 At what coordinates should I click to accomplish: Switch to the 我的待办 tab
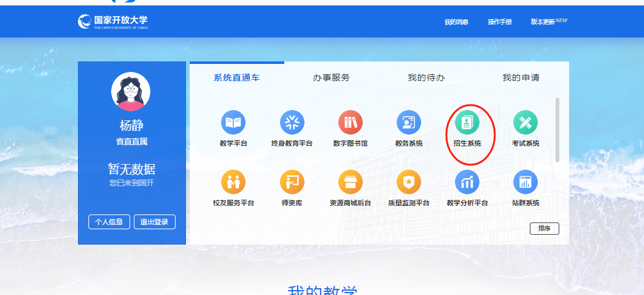tap(426, 78)
